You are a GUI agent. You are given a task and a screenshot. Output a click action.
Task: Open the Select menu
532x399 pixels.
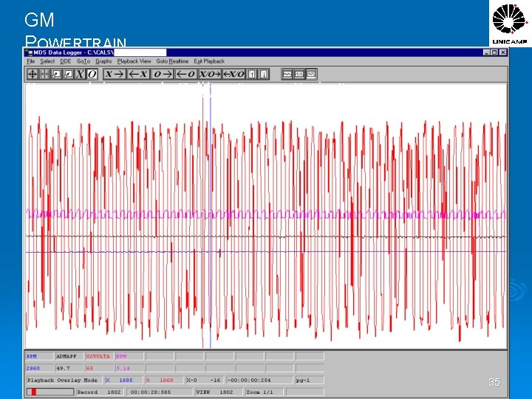coord(47,61)
